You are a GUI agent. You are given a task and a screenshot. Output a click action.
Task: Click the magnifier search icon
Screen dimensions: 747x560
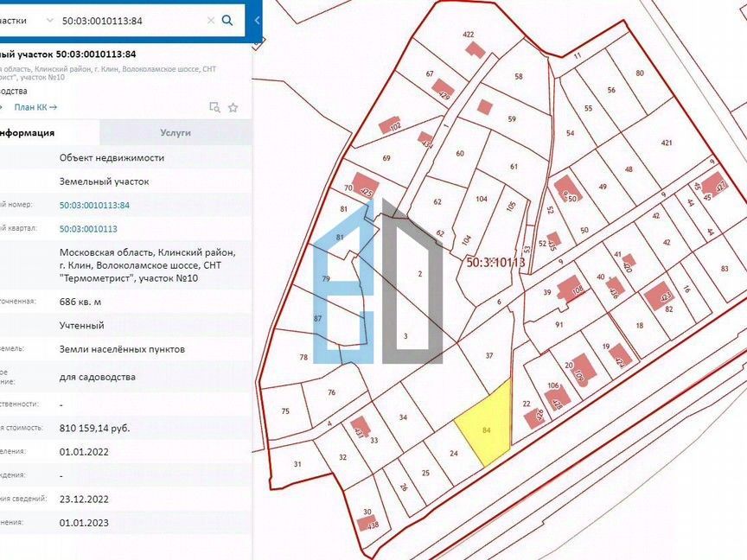(227, 21)
